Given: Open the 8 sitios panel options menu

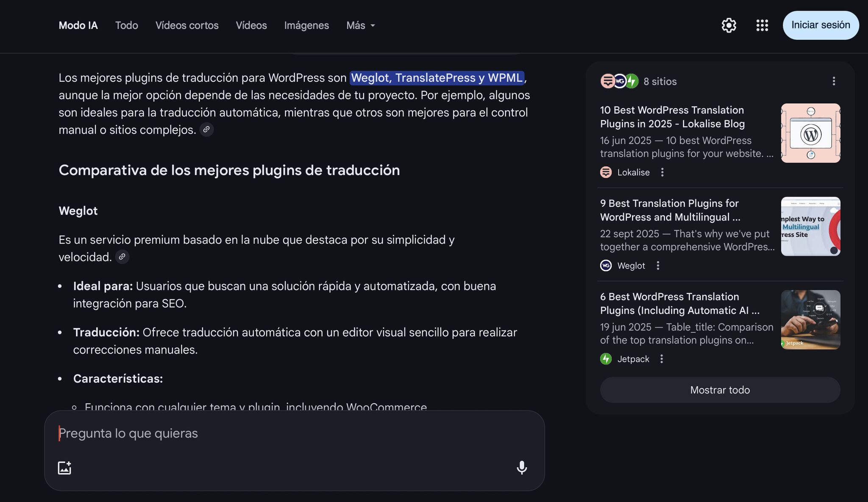Looking at the screenshot, I should [834, 81].
